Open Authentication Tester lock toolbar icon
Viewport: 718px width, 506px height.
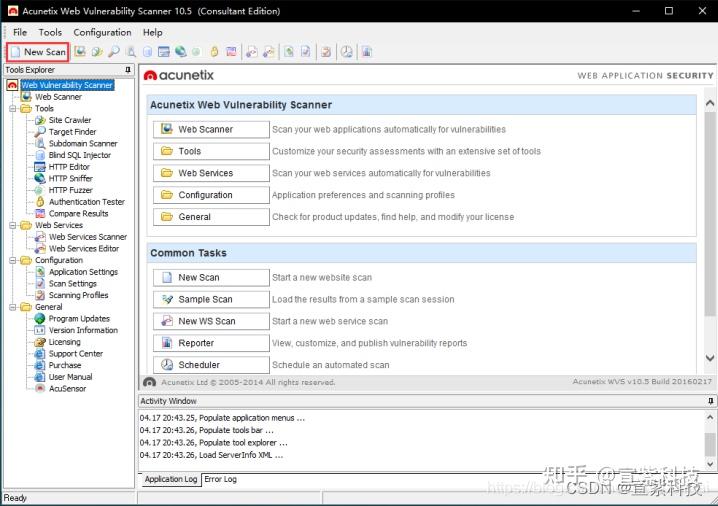pyautogui.click(x=214, y=52)
